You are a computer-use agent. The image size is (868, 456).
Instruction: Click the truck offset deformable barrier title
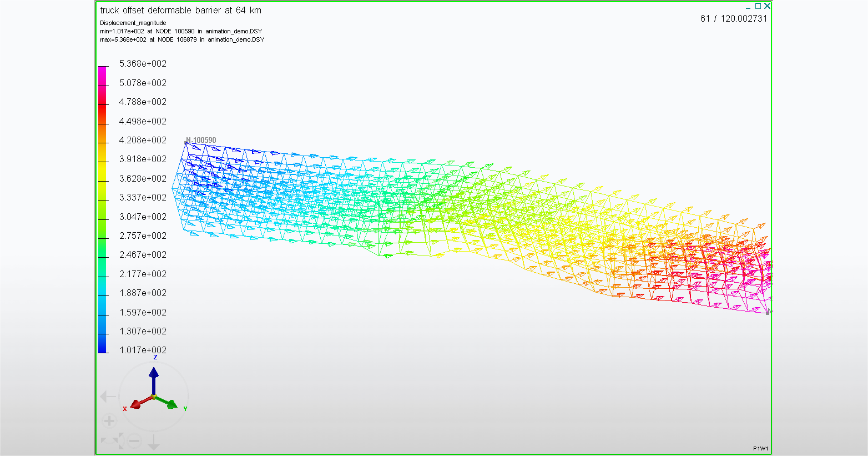point(180,10)
